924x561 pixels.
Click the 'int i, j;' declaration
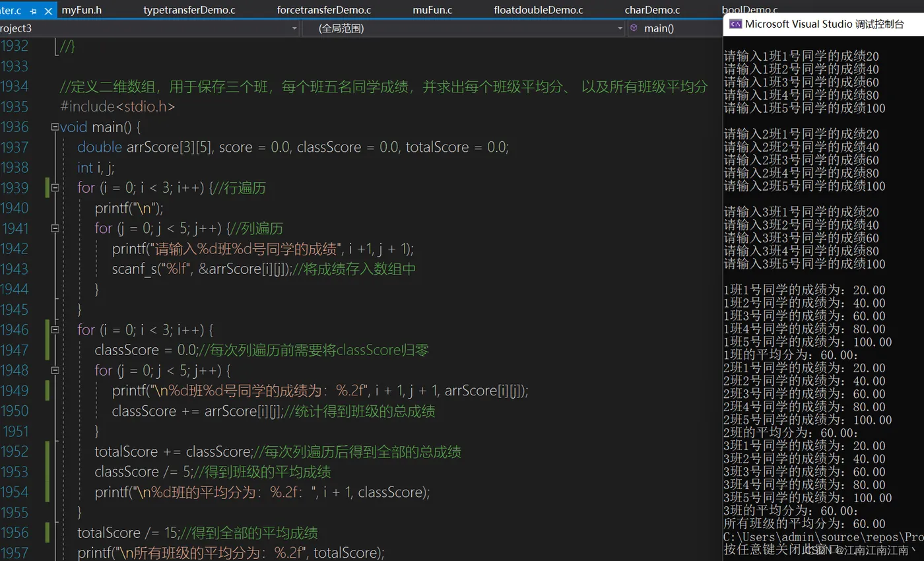point(96,168)
